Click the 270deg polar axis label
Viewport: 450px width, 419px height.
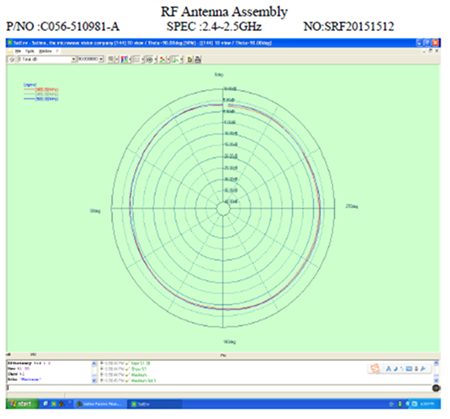[x=352, y=206]
